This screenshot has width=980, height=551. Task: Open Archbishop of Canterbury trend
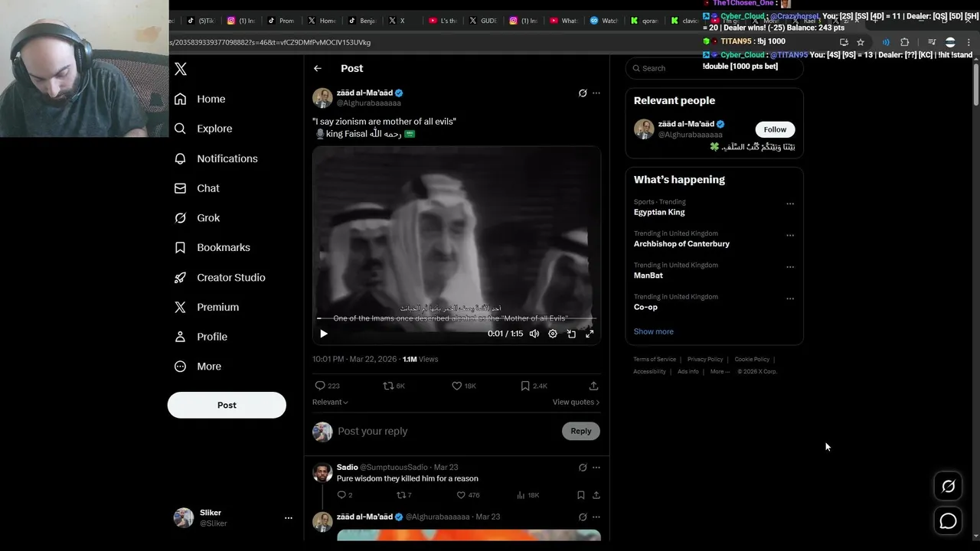(681, 243)
